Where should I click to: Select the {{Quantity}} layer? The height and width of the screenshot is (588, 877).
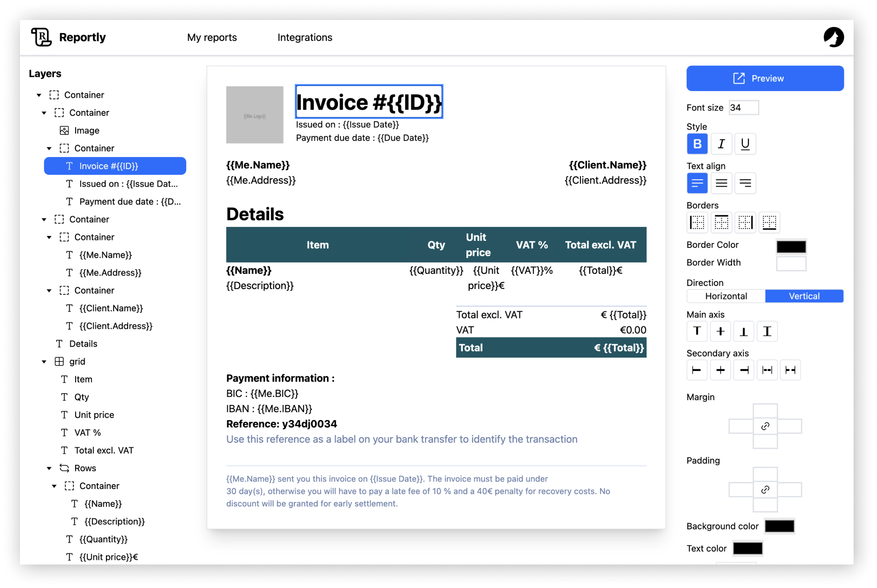pyautogui.click(x=103, y=539)
